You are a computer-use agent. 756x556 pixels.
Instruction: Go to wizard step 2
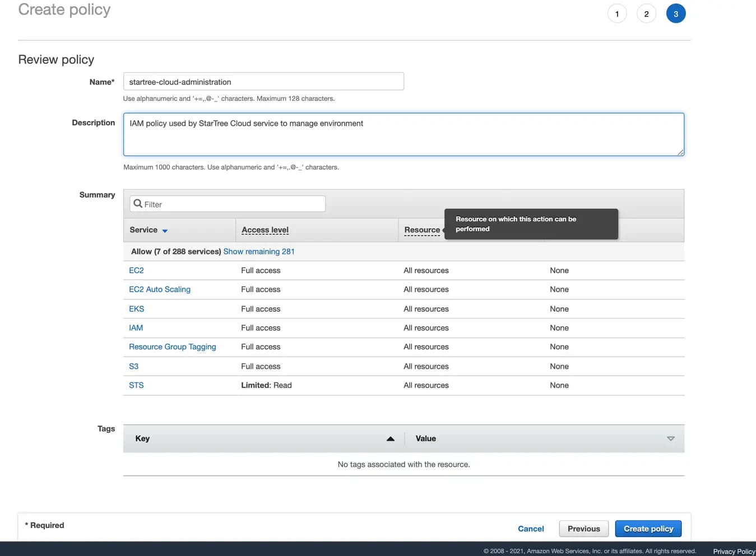[646, 14]
